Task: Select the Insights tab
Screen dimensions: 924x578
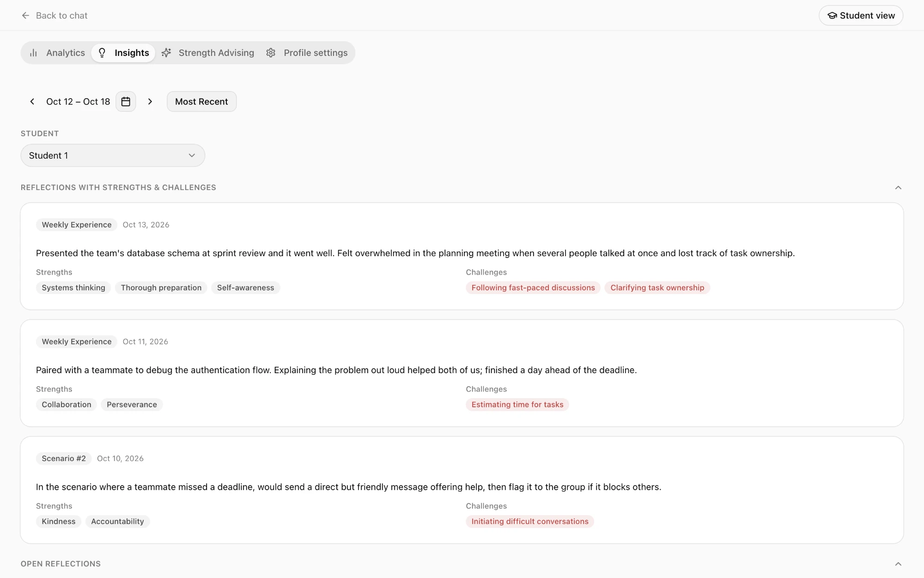Action: point(123,53)
